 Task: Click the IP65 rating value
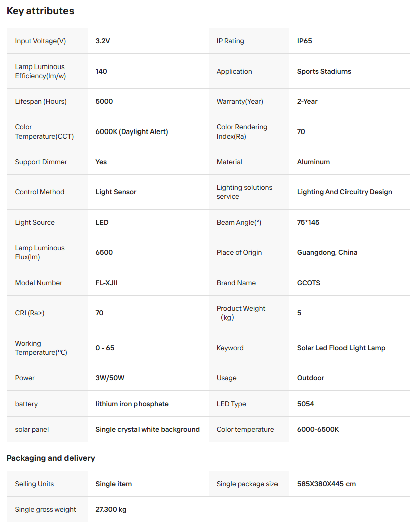pos(304,41)
